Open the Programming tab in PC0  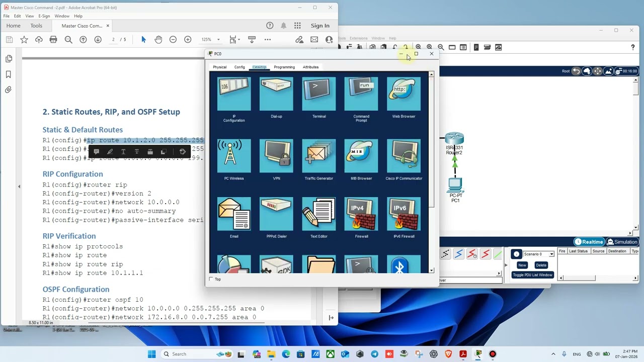(x=284, y=67)
